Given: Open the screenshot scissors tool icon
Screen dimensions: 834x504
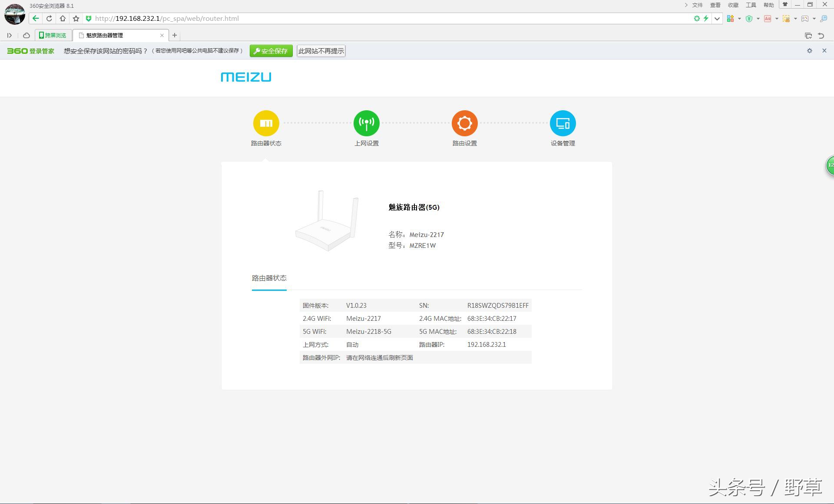Looking at the screenshot, I should (786, 19).
